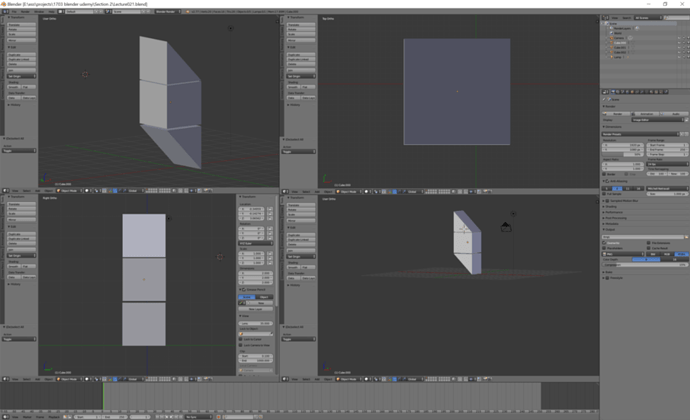Toggle the Full Sample checkbox
The width and height of the screenshot is (690, 420).
coord(604,194)
